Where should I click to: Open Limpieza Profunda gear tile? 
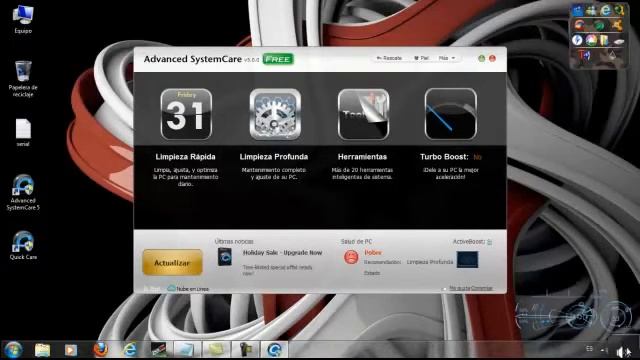point(275,114)
